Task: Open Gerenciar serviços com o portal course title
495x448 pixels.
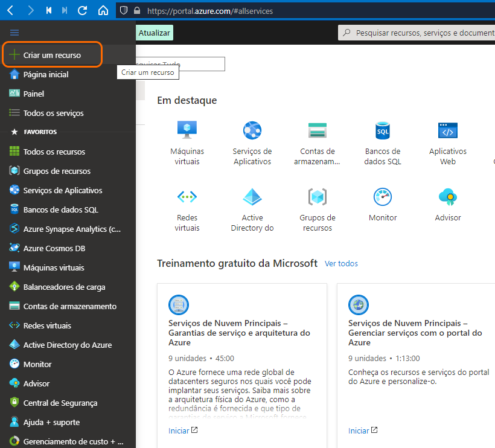Action: [415, 333]
